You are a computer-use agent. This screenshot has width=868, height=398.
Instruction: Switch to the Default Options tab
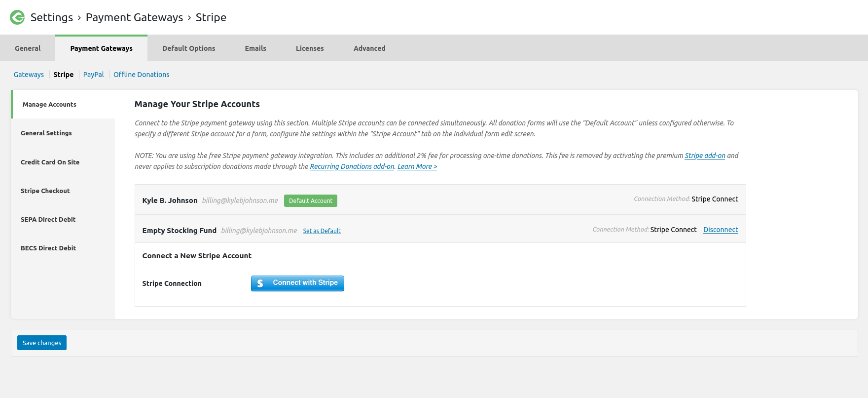pyautogui.click(x=188, y=48)
